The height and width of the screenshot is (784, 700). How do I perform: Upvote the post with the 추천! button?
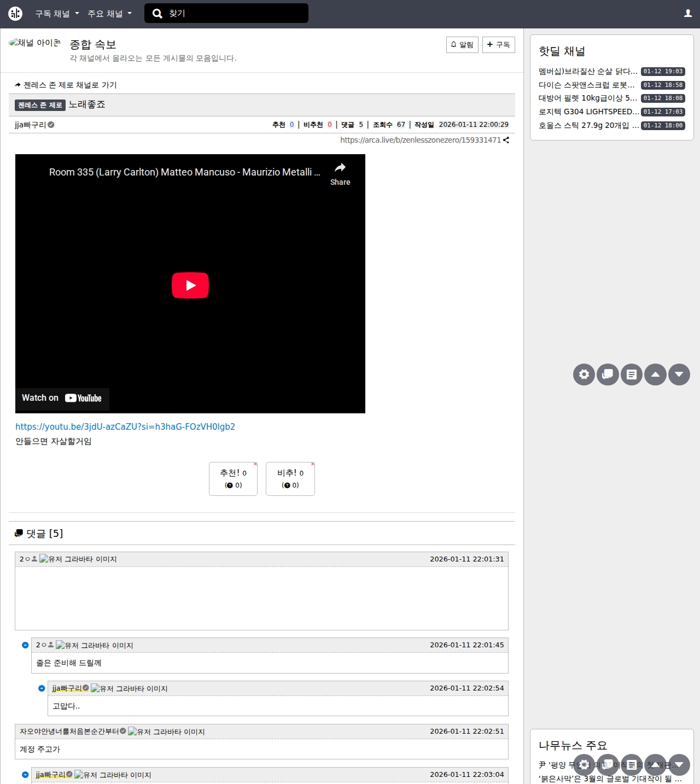point(233,479)
